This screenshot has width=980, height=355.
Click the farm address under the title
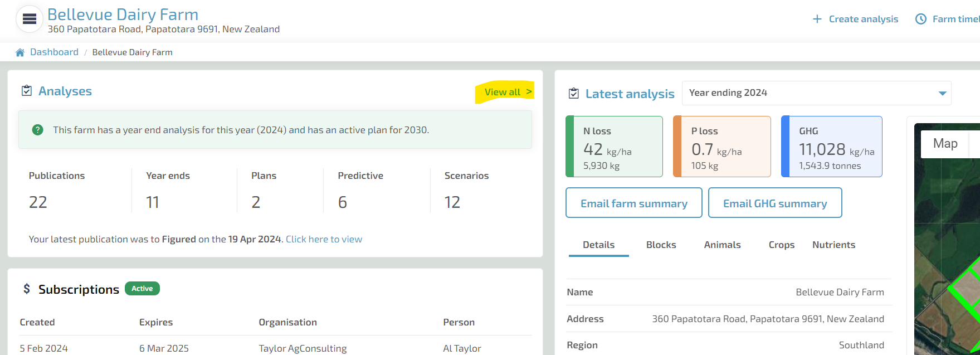[x=164, y=29]
